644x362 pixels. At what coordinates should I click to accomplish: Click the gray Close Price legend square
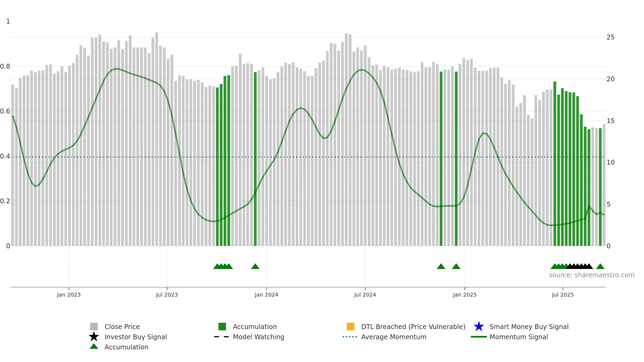(94, 327)
